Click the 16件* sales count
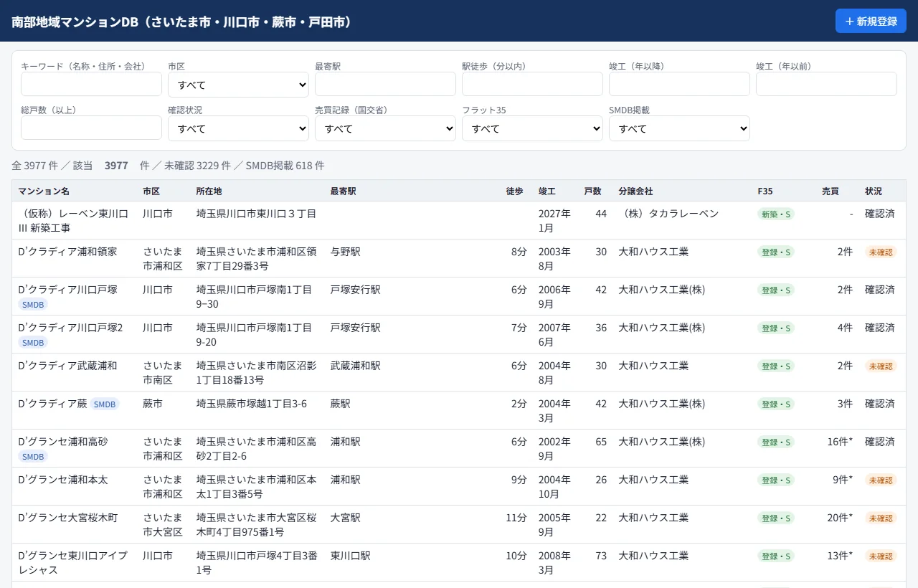Screen dimensions: 918x588 [840, 442]
